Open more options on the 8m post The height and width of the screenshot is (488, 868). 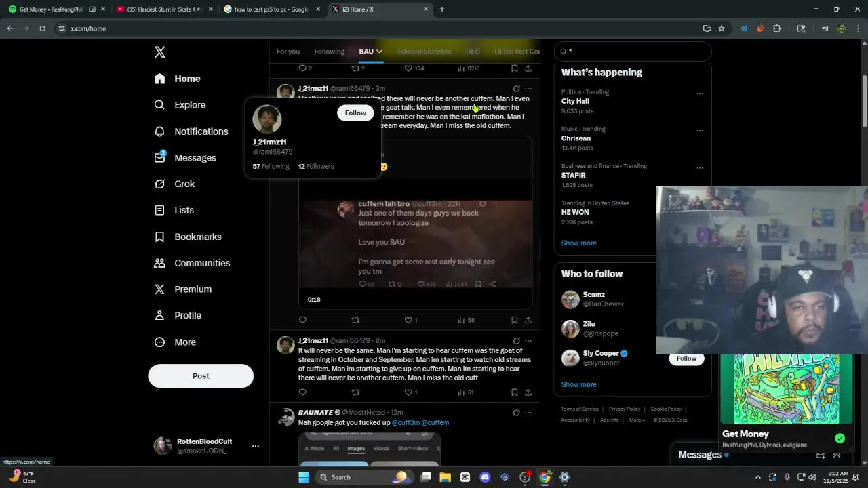coord(528,341)
